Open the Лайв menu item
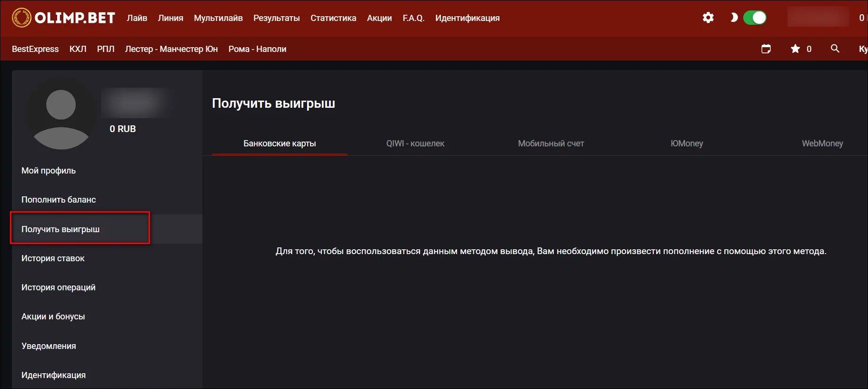Viewport: 868px width, 389px height. point(137,18)
